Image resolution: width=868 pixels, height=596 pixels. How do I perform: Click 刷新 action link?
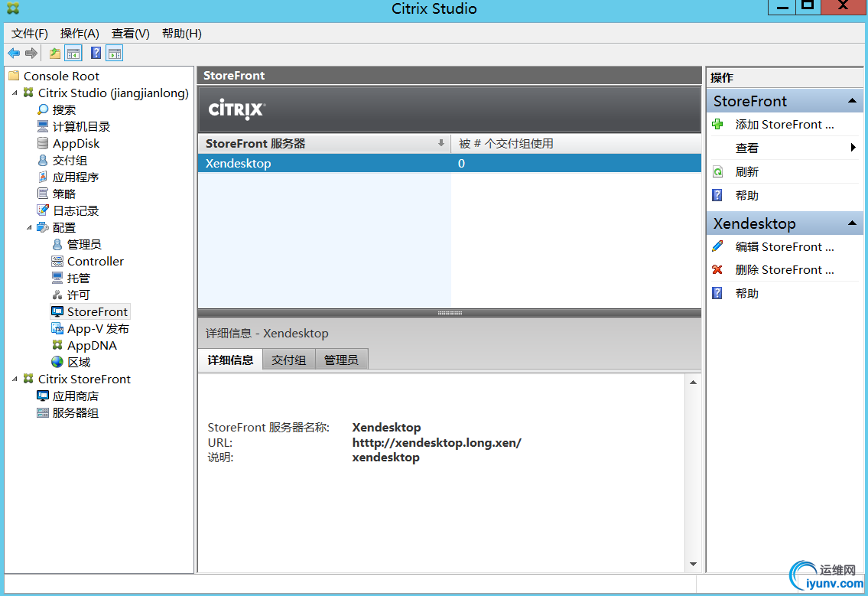pos(746,171)
